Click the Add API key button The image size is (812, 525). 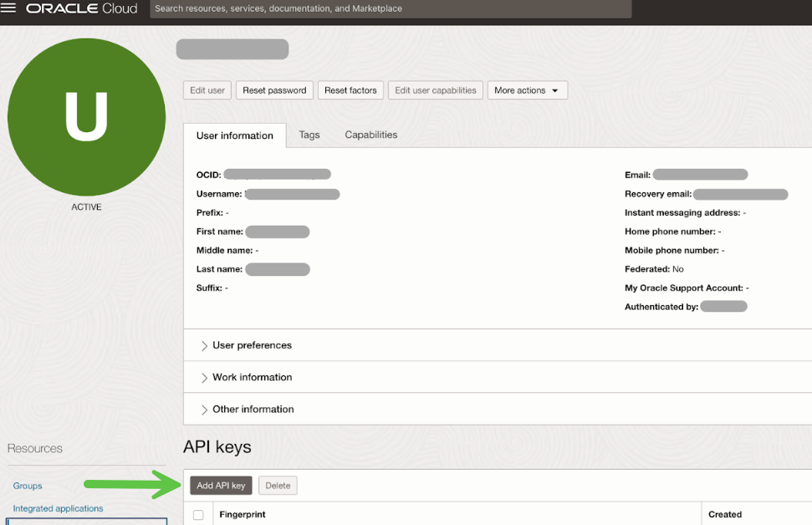pyautogui.click(x=221, y=486)
